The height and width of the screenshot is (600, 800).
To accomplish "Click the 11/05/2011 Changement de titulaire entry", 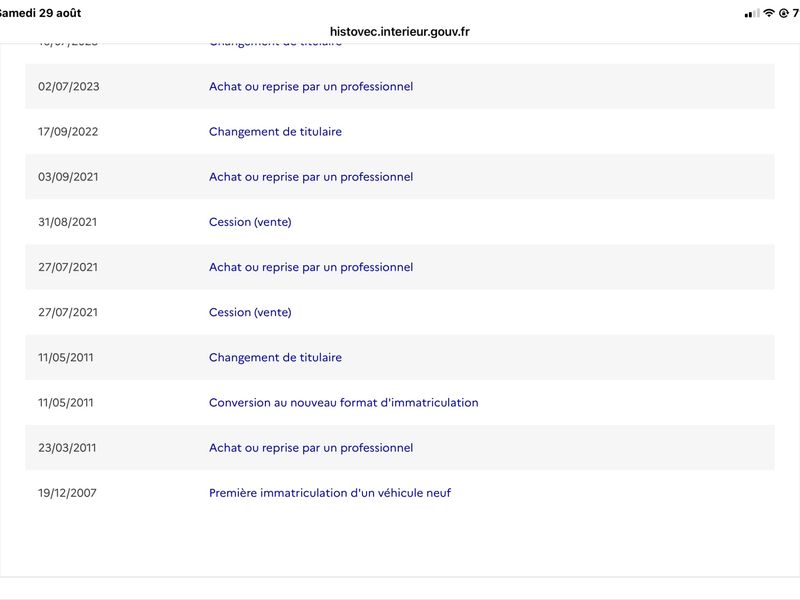I will point(400,357).
